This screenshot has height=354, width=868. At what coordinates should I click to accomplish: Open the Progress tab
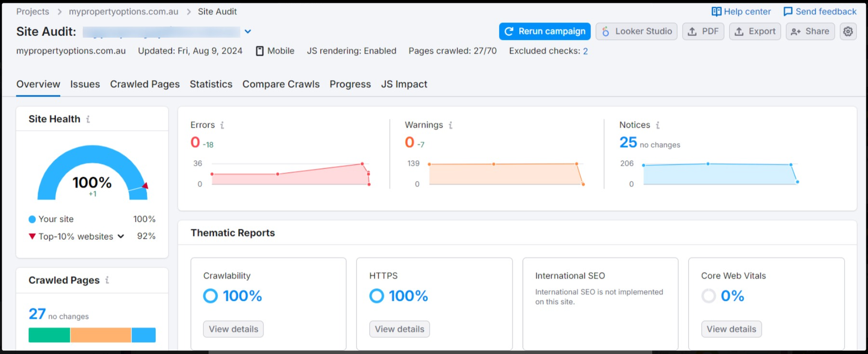tap(350, 84)
